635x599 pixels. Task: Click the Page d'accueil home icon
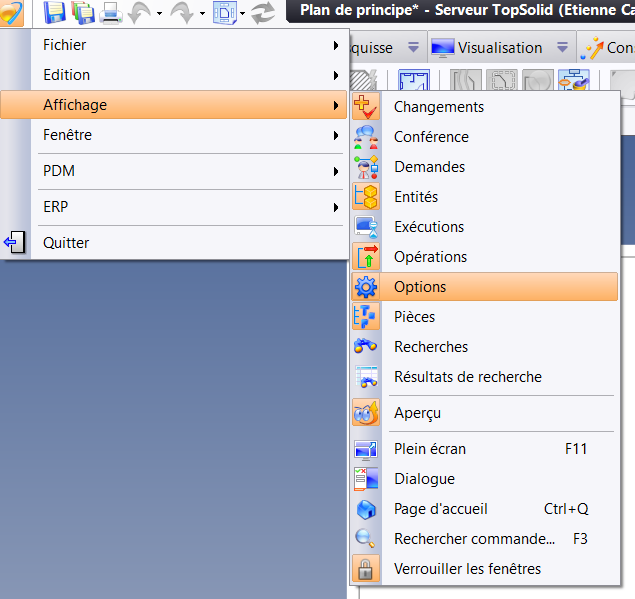(366, 509)
